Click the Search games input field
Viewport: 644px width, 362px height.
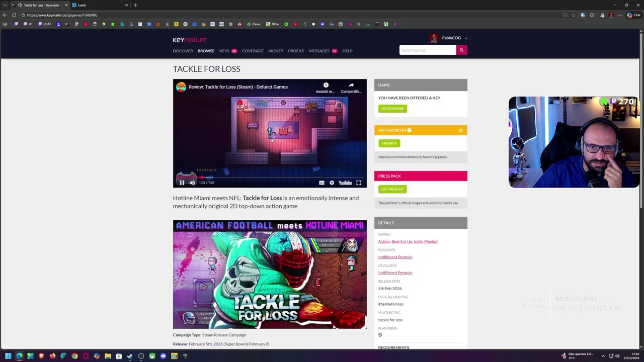tap(428, 50)
